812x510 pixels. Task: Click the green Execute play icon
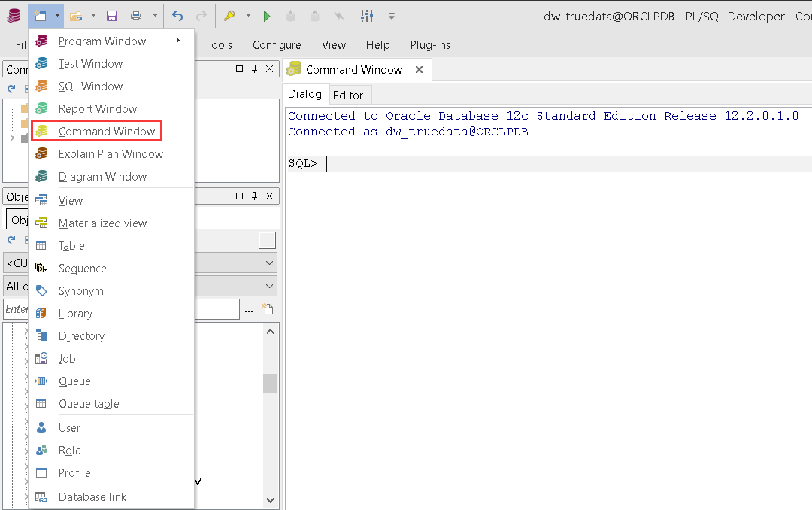point(267,16)
